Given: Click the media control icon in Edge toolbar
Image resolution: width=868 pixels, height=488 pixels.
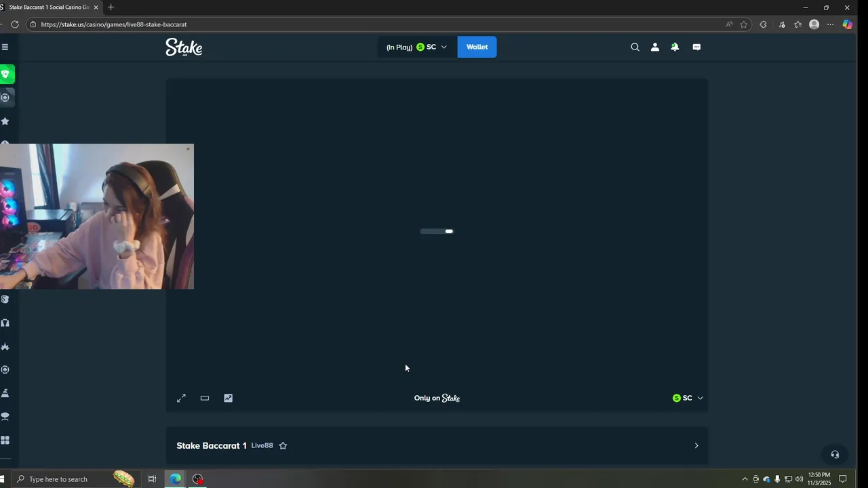Looking at the screenshot, I should click(782, 24).
